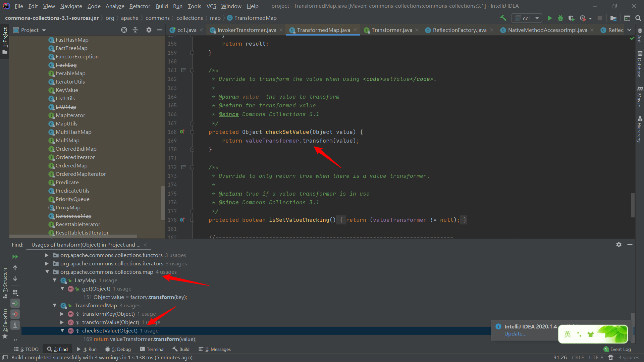
Task: Open the Hierarchy tool window
Action: (x=640, y=130)
